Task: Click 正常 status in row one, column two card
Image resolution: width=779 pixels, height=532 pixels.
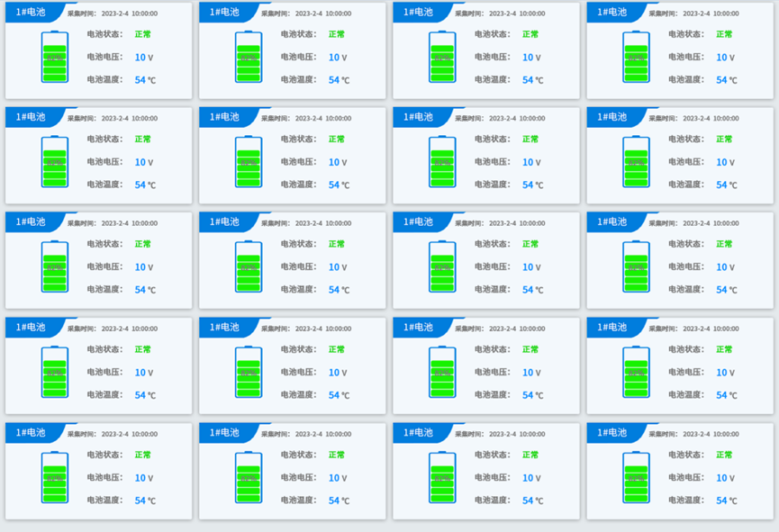Action: pos(336,34)
